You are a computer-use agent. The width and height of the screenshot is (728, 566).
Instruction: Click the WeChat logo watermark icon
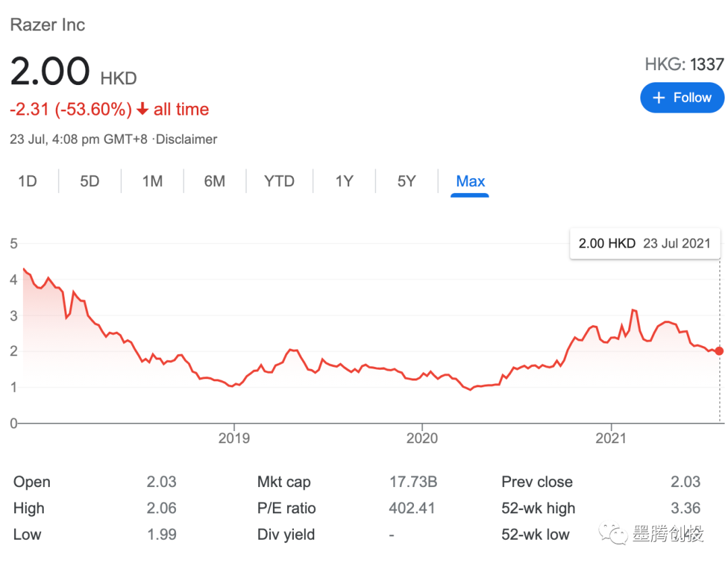[x=615, y=536]
